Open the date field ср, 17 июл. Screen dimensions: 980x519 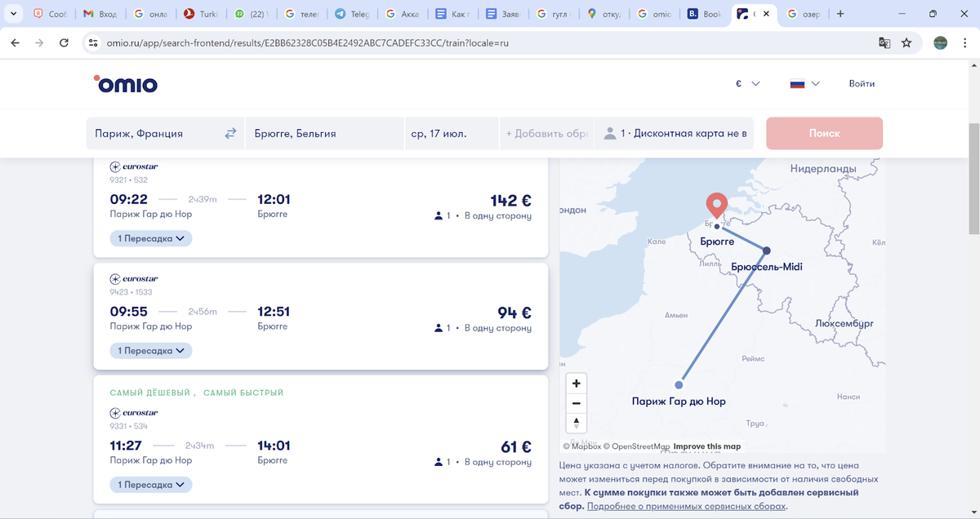click(x=452, y=134)
